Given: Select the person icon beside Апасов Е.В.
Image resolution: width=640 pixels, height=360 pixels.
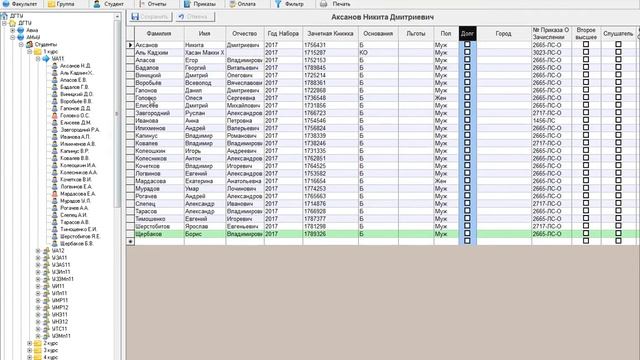Looking at the screenshot, I should click(x=54, y=80).
